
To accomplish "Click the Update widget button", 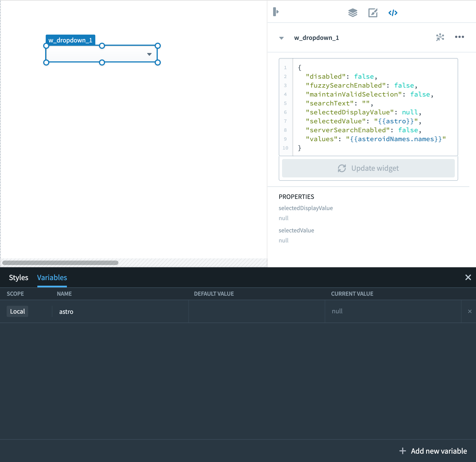I will 368,168.
